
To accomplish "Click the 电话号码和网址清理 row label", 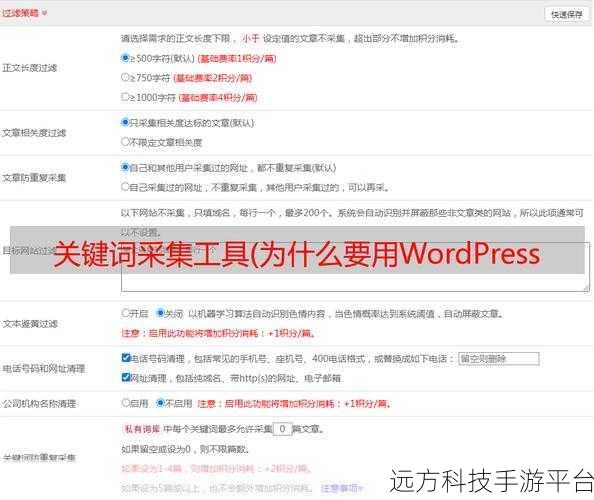I will click(44, 368).
